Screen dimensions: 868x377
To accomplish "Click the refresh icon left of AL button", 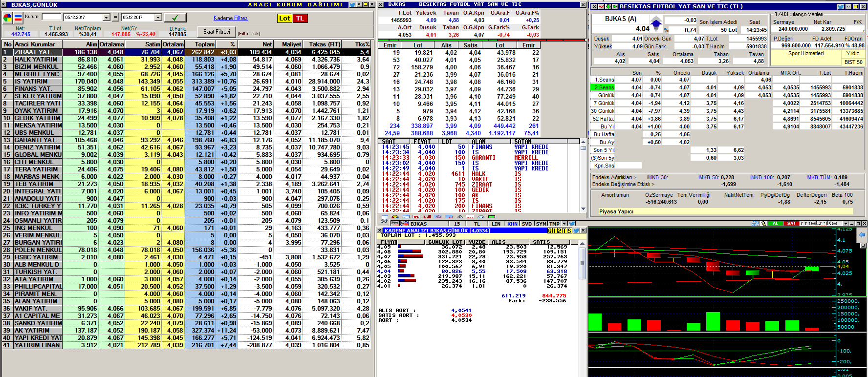I will point(755,223).
